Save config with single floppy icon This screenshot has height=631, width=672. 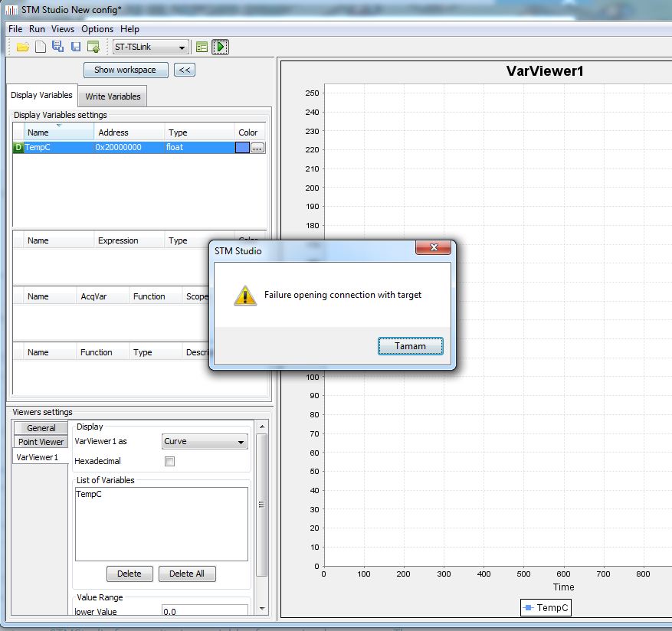76,47
